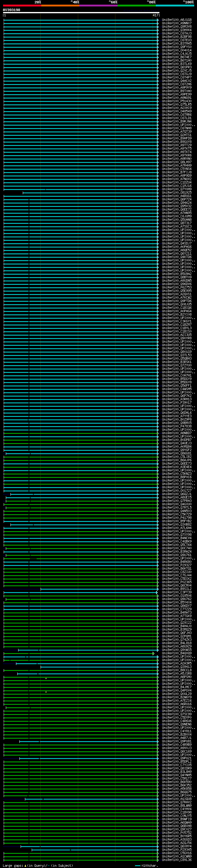Open the last hit UniRef100_C8VL36

tap(176, 860)
